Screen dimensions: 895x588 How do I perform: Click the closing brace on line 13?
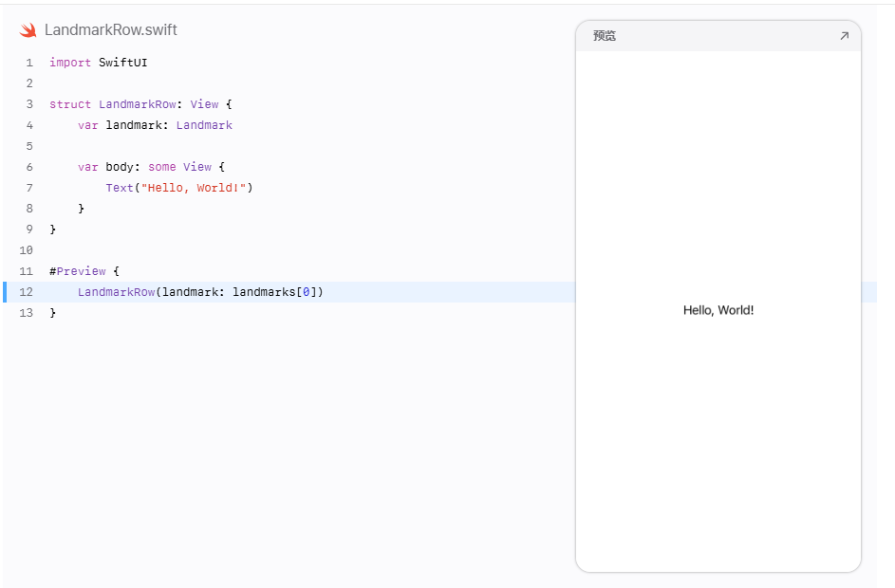point(52,313)
